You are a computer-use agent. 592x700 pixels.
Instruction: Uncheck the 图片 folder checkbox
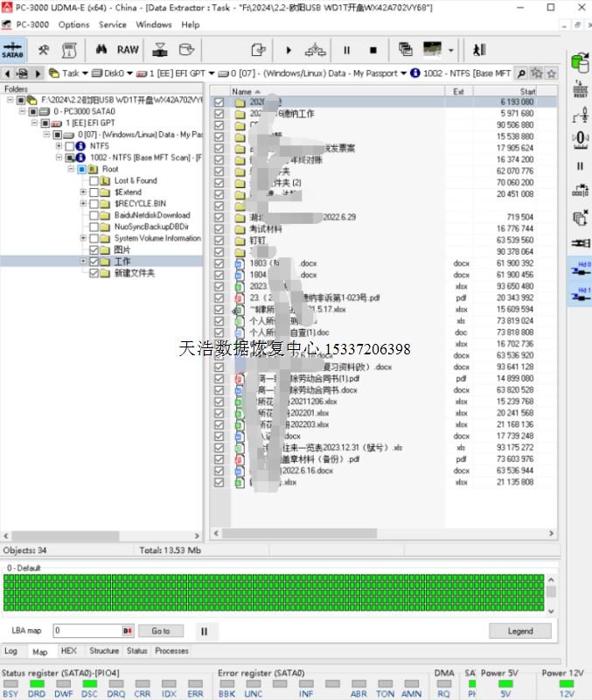[94, 249]
